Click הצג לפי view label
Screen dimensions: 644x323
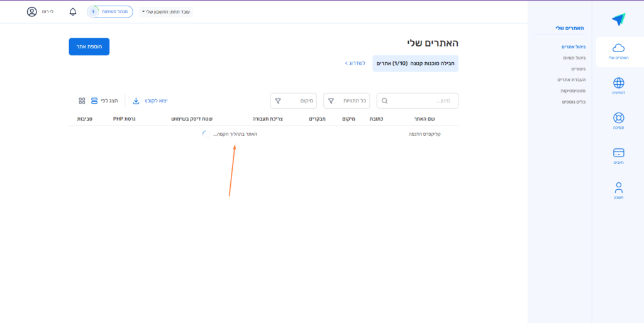[x=109, y=101]
